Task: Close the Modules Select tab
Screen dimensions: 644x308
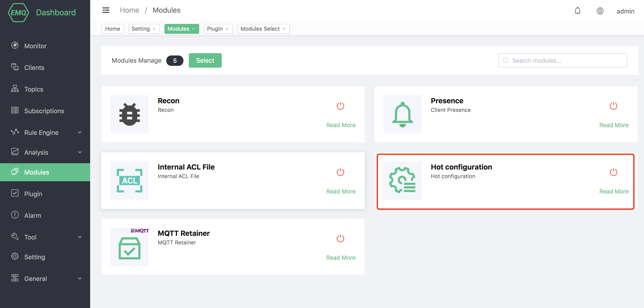Action: 284,29
